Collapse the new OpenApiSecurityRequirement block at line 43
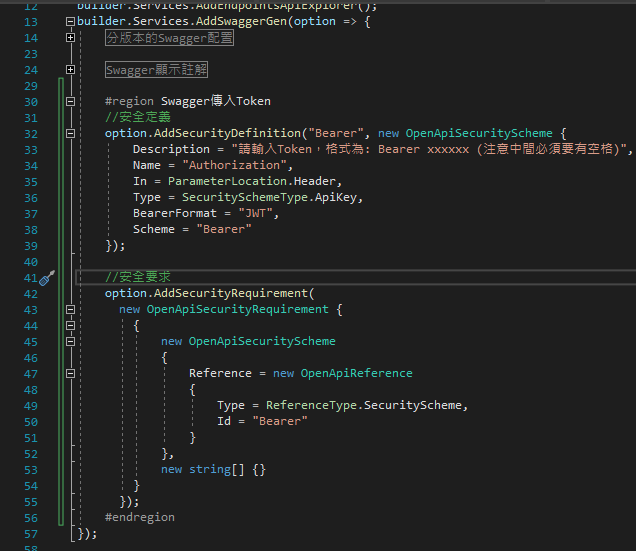The height and width of the screenshot is (551, 636). (70, 310)
